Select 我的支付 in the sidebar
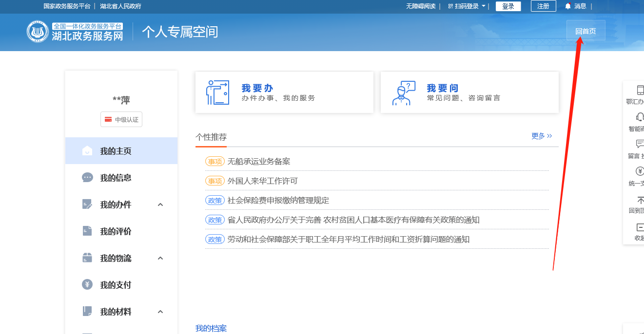Viewport: 644px width, 334px height. pyautogui.click(x=121, y=285)
